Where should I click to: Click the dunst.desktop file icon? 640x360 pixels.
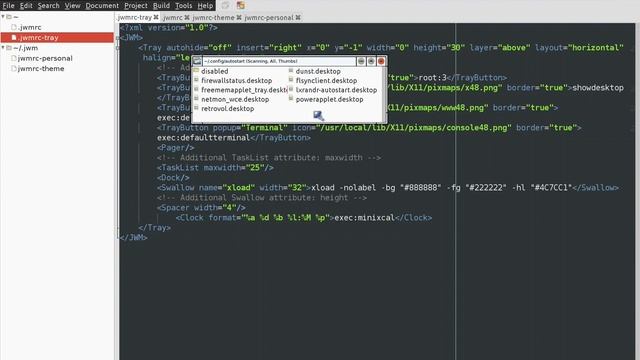pyautogui.click(x=291, y=70)
